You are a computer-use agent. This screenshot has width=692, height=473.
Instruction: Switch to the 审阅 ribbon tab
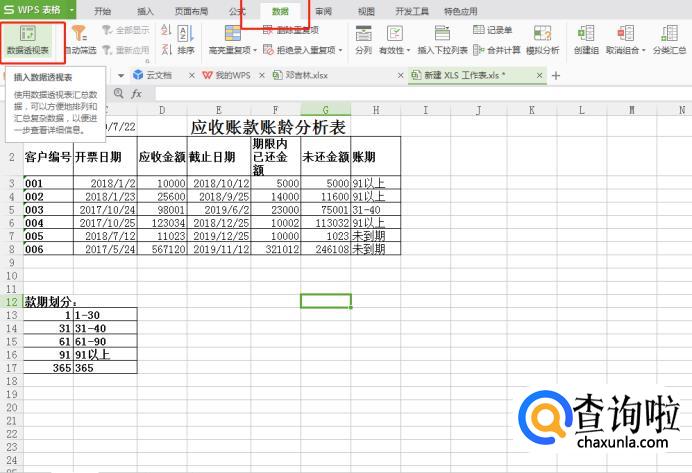coord(323,11)
